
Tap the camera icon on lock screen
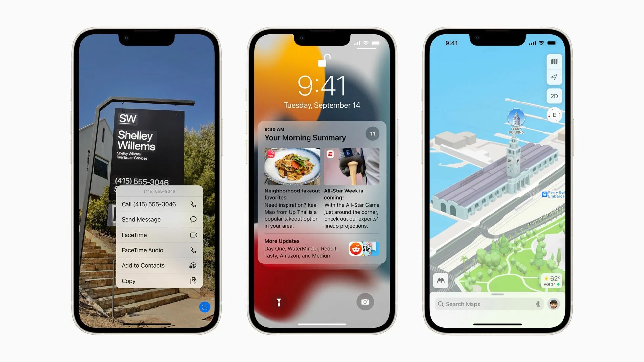click(x=365, y=302)
